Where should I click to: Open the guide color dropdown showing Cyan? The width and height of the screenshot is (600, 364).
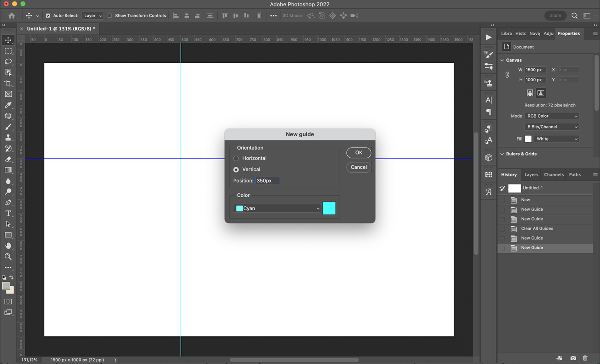coord(277,208)
